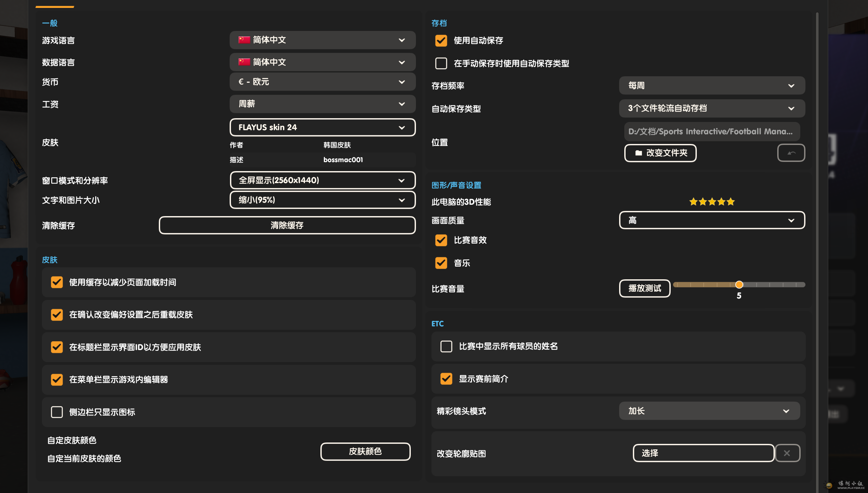Disable 使用自动保存 checkbox

441,41
